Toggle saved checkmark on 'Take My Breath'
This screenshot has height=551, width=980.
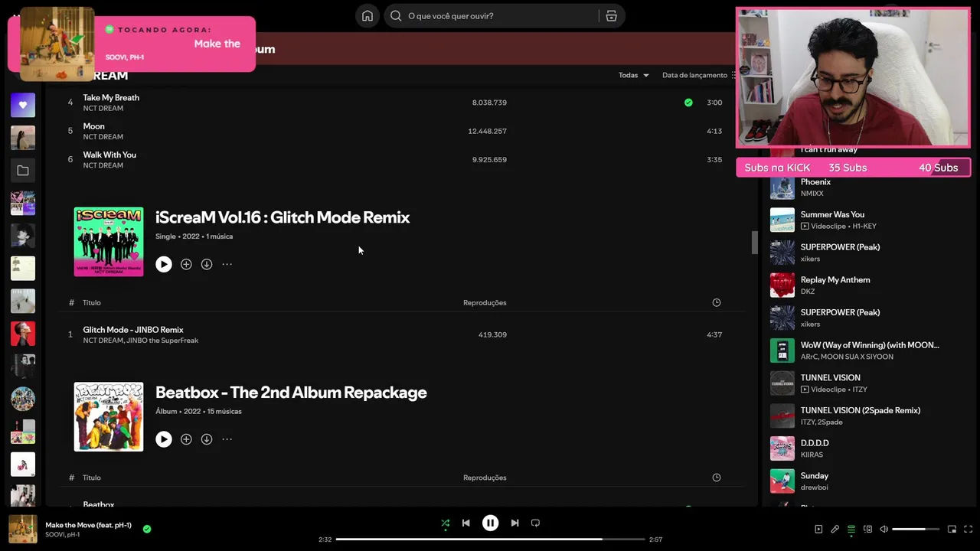688,103
